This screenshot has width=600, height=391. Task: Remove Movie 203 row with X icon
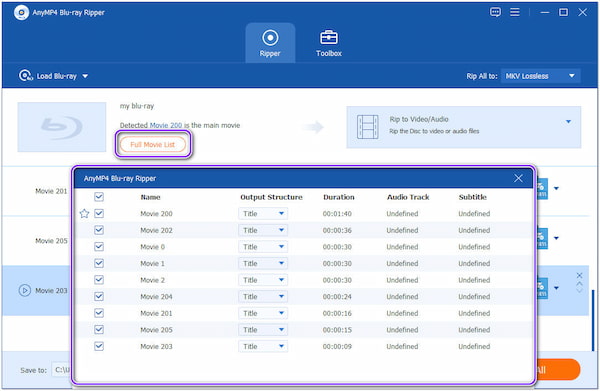(x=579, y=275)
